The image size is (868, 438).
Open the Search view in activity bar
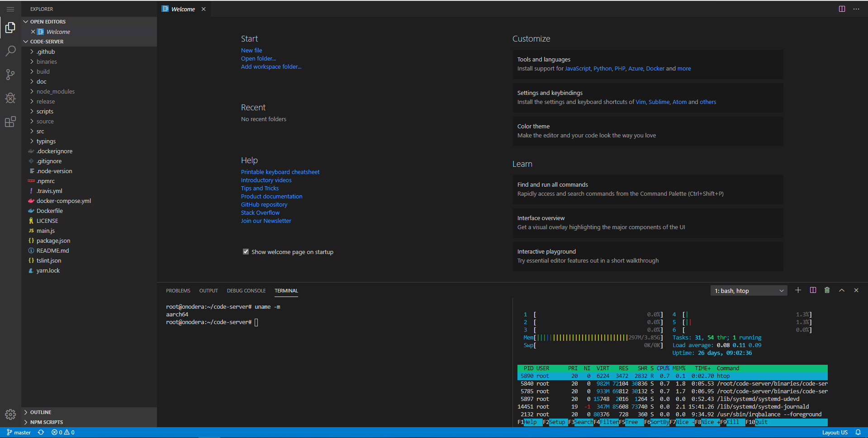pyautogui.click(x=10, y=51)
